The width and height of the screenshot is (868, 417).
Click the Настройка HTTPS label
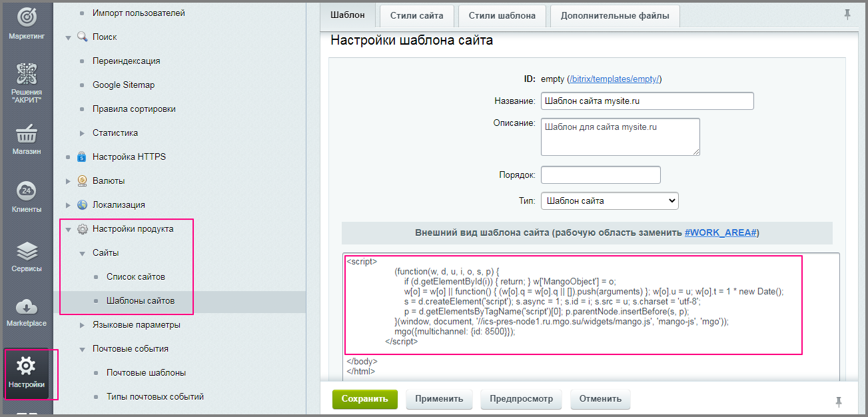point(129,157)
